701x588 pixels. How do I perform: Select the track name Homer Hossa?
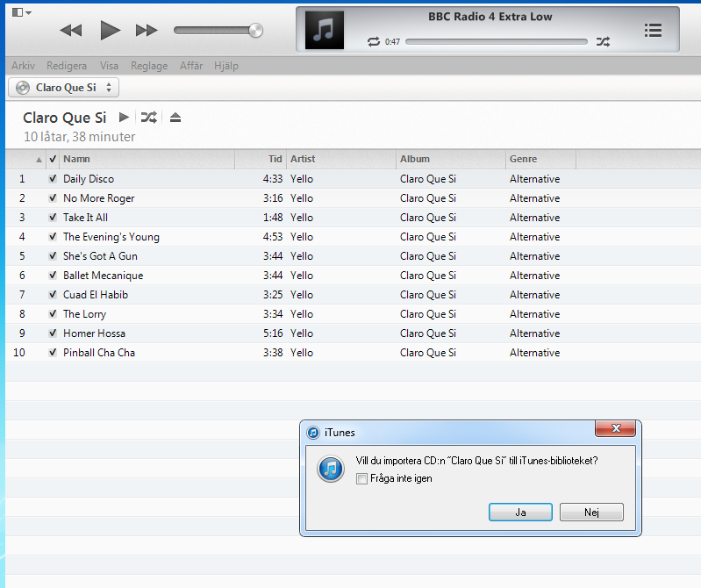tap(95, 333)
